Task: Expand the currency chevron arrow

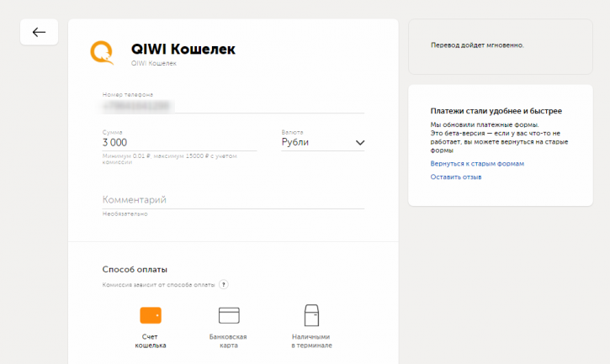Action: click(360, 143)
